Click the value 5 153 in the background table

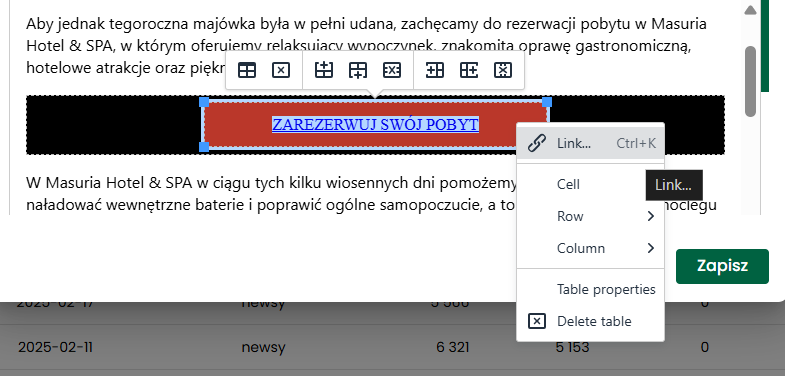coord(572,347)
